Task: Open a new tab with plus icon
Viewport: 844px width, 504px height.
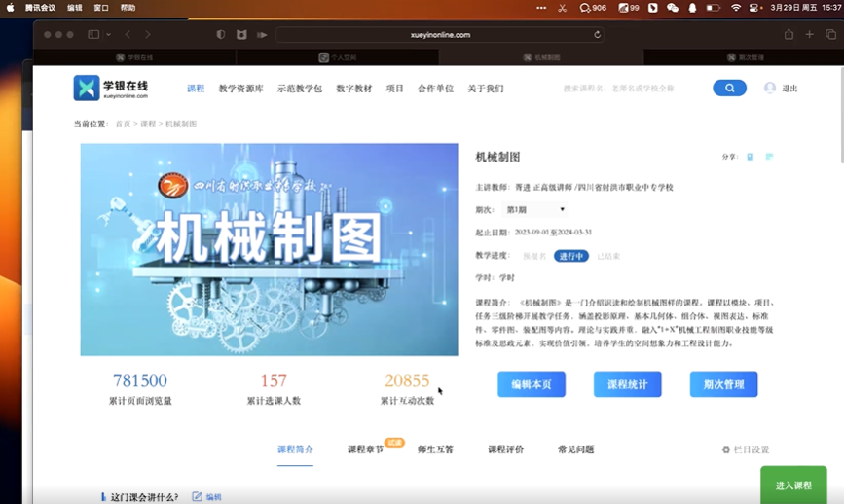Action: click(x=809, y=34)
